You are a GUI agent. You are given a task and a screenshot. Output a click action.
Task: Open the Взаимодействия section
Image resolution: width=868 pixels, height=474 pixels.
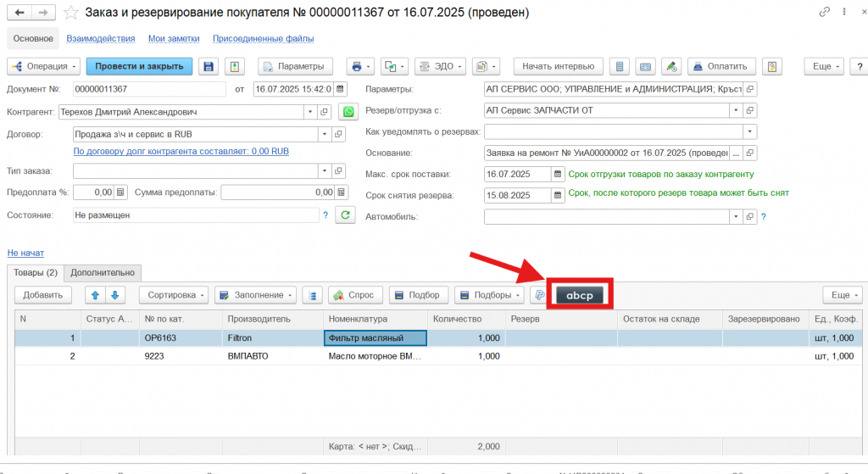click(101, 39)
